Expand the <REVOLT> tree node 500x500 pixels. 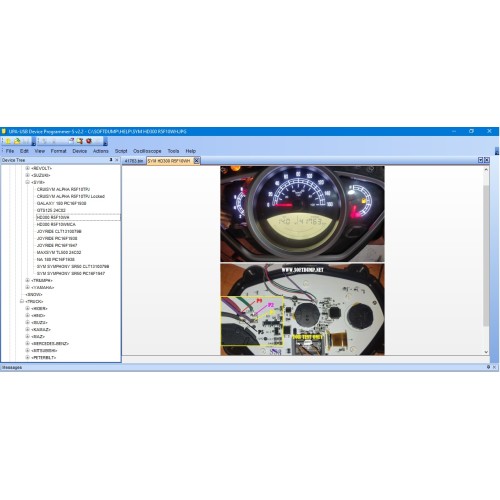pos(28,168)
